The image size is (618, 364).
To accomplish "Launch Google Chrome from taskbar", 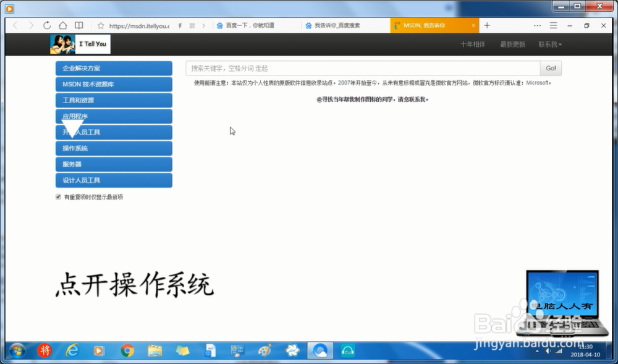I will click(127, 350).
